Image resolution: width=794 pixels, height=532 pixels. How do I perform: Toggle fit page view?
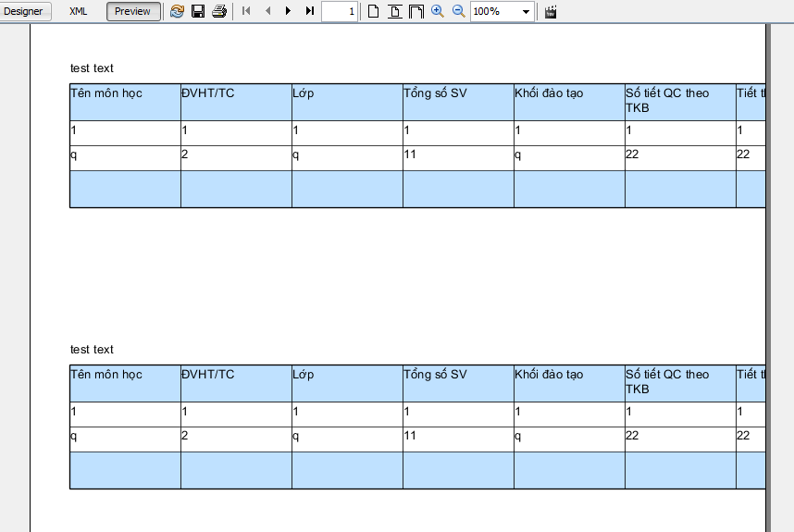click(x=394, y=11)
